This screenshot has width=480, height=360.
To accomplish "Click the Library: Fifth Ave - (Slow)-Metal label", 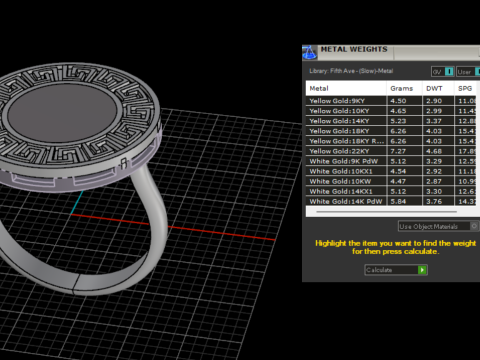I will (351, 71).
